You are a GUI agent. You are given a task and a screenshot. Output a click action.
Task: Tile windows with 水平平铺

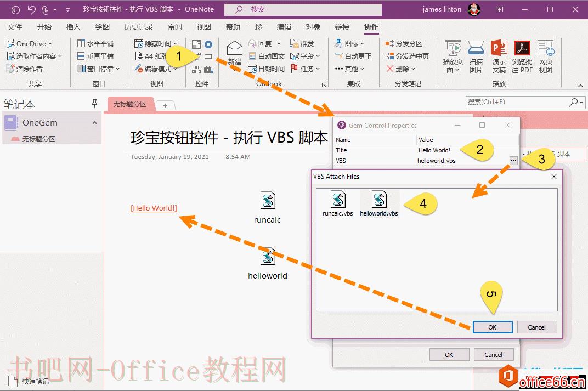click(x=95, y=43)
